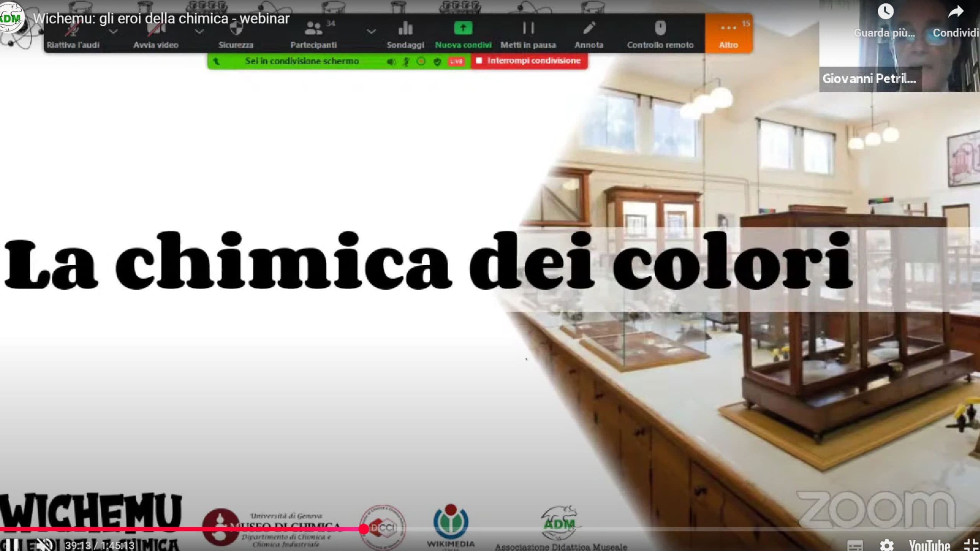980x551 pixels.
Task: Click the green shield icon in the sharing bar
Action: click(437, 62)
